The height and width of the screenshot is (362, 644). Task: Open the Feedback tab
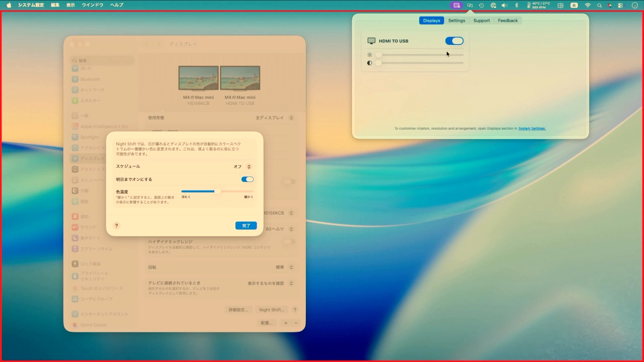click(508, 21)
